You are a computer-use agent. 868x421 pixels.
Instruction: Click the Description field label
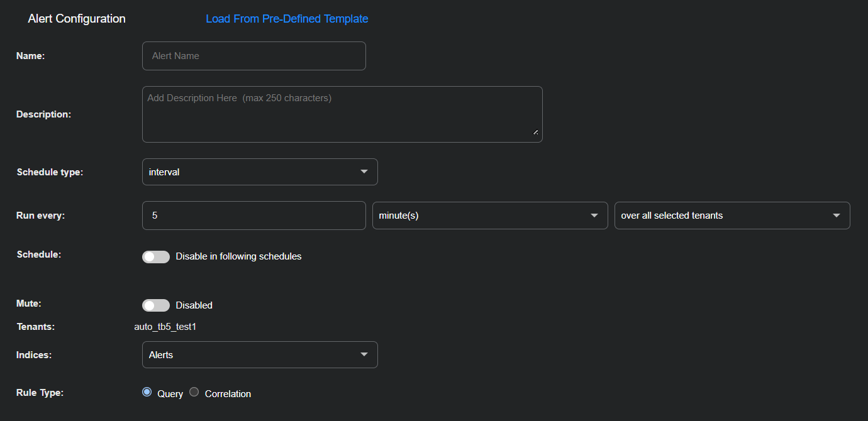(43, 114)
